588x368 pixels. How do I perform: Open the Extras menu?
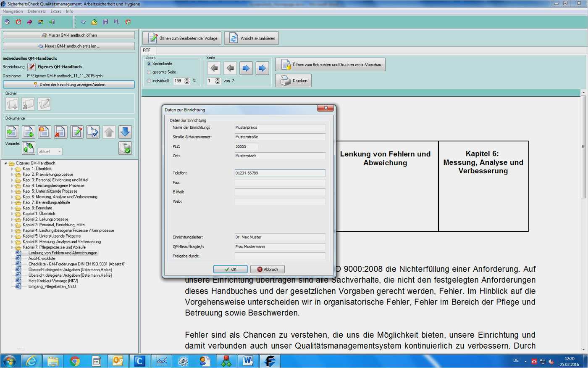click(55, 11)
